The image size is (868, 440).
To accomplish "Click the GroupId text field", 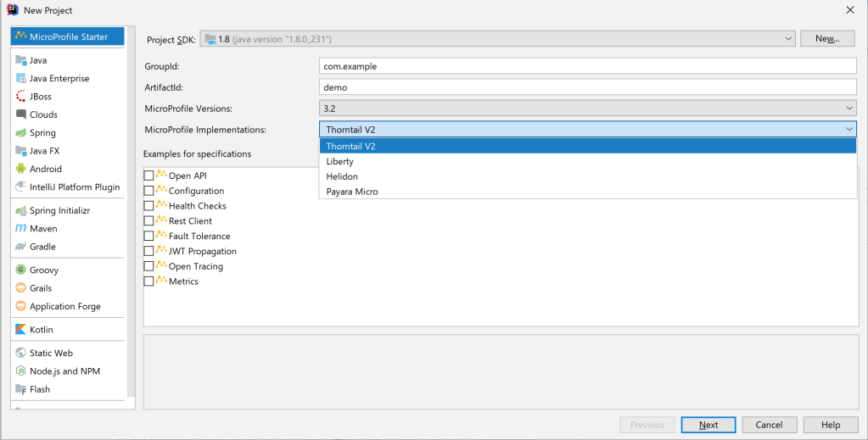I will 587,66.
